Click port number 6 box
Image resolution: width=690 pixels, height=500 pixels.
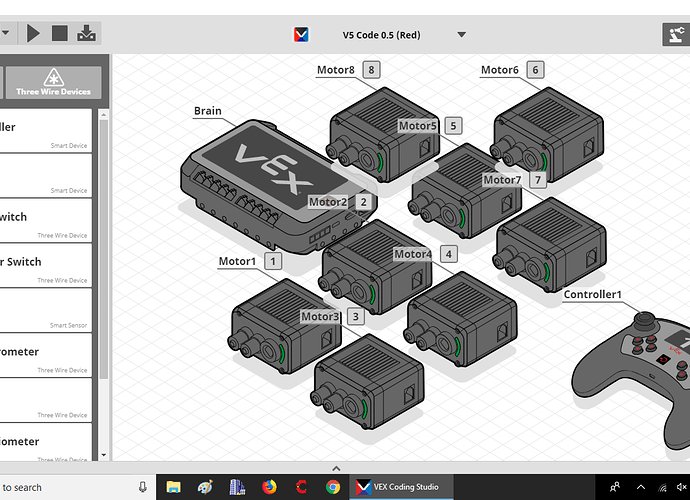coord(535,70)
